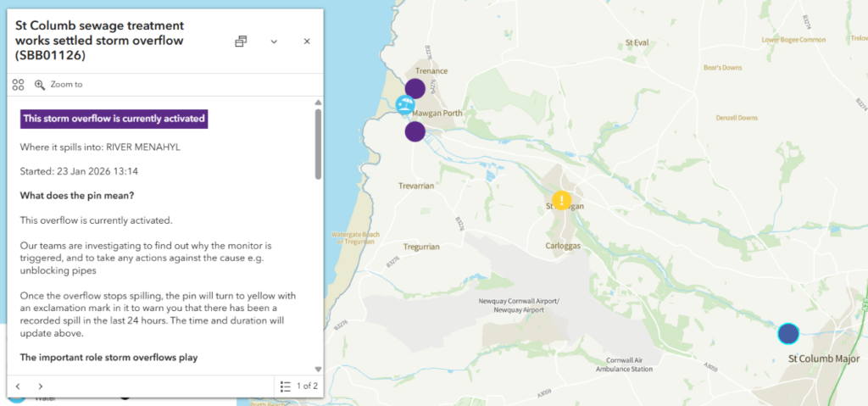
Task: Click the scroll up arrow in the popup
Action: (318, 102)
